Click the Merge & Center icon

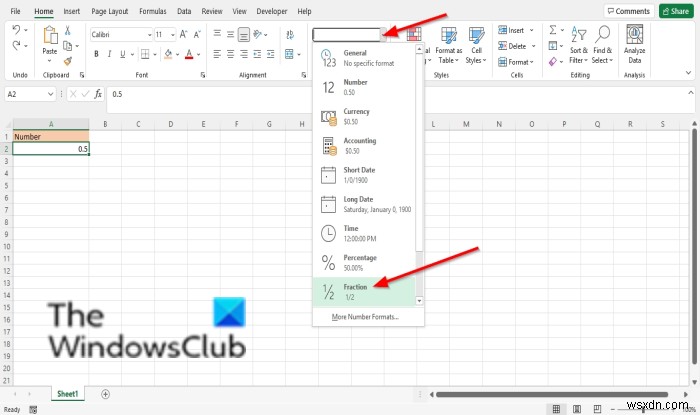point(289,54)
